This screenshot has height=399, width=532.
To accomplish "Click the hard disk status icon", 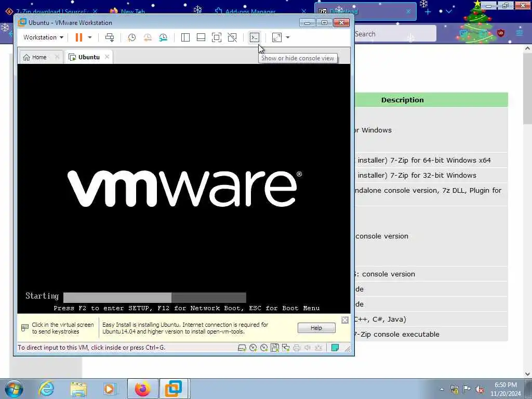I will [242, 348].
